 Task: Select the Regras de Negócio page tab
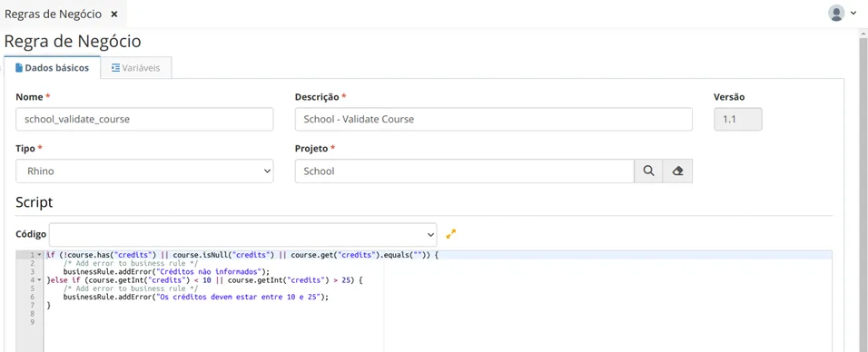[54, 15]
